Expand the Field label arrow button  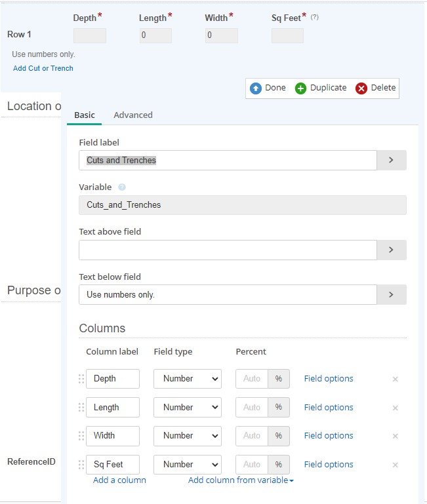click(x=391, y=160)
